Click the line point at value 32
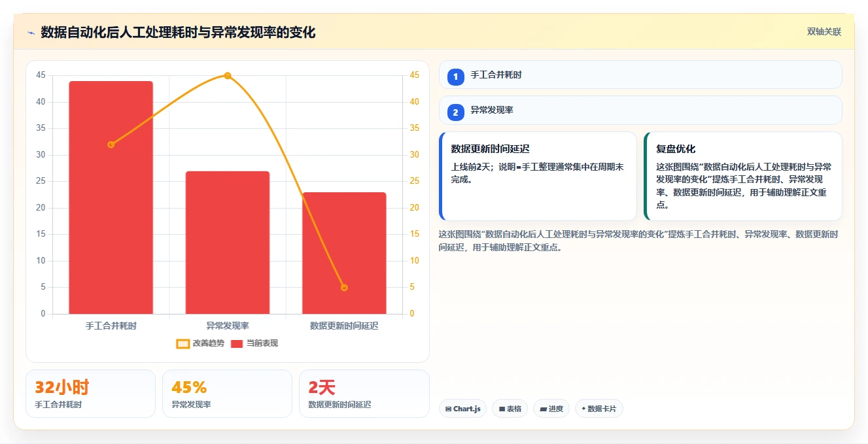 pyautogui.click(x=111, y=145)
